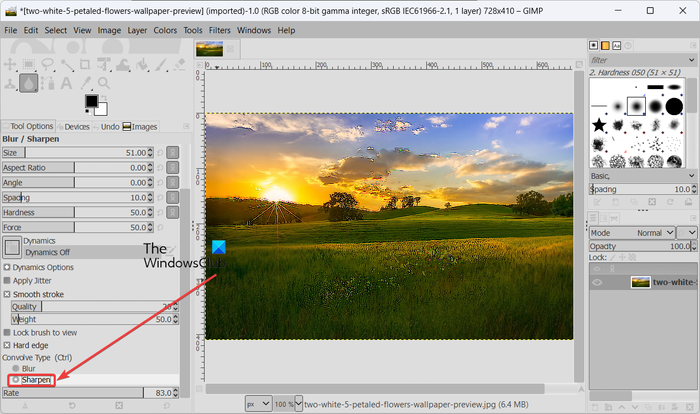Viewport: 700px width, 414px height.
Task: Switch to the Undo tab
Action: pos(109,127)
